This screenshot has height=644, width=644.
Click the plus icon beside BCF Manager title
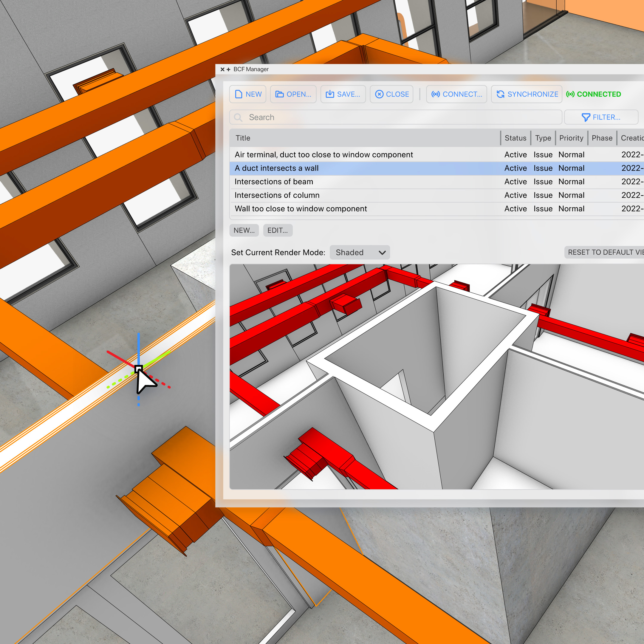pos(228,69)
